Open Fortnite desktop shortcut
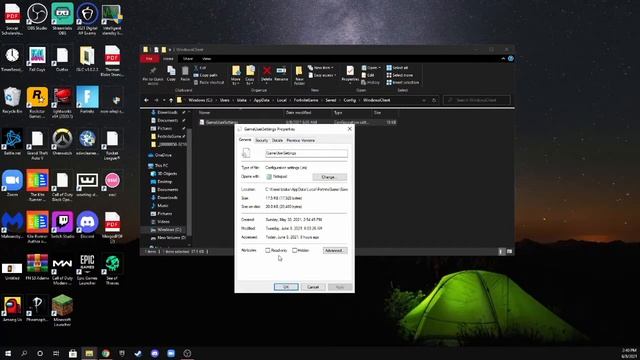The width and height of the screenshot is (640, 360). [x=87, y=100]
